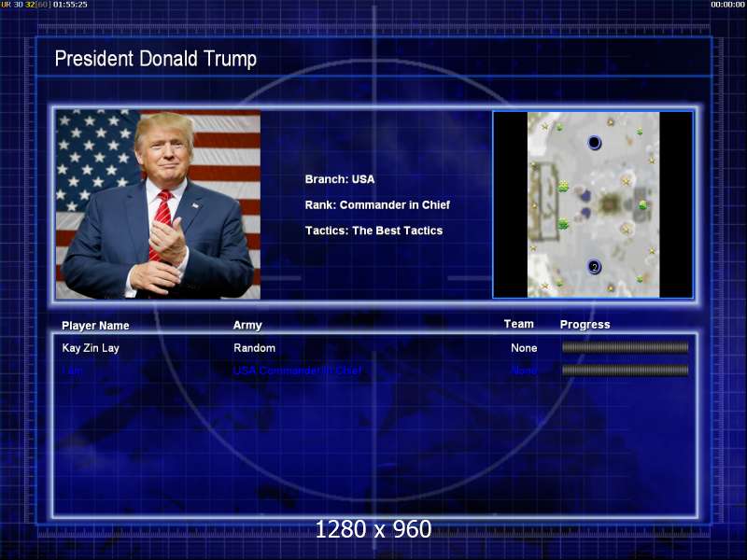
Task: Click team value in USA Commander in Chief row
Action: point(524,370)
